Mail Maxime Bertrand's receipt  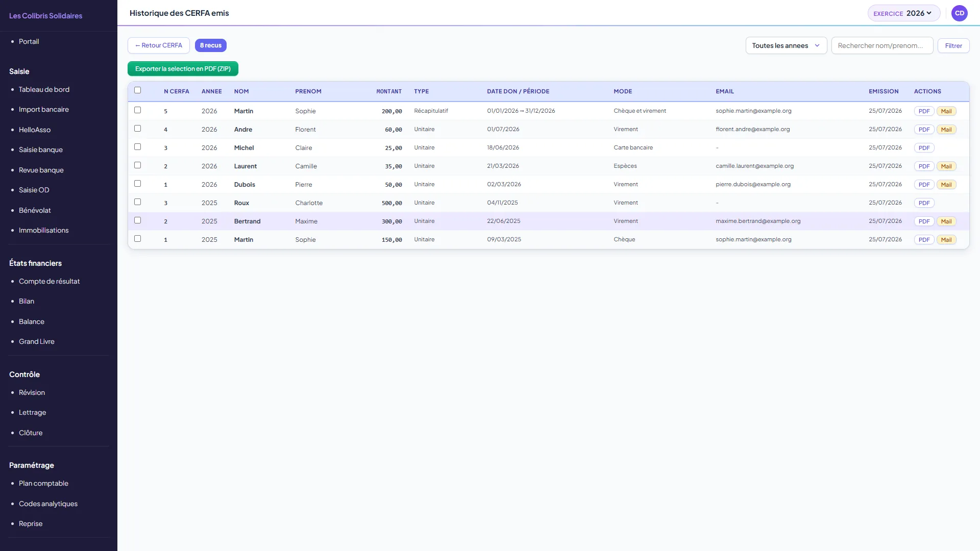(946, 221)
